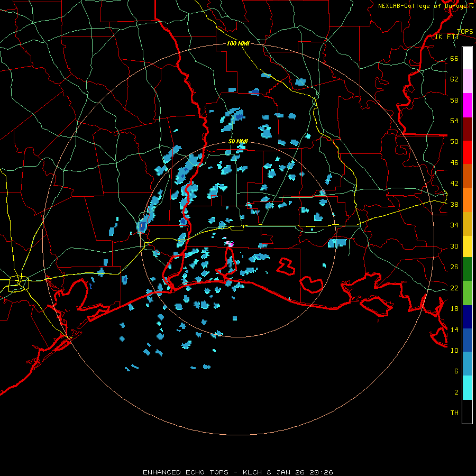Viewport: 476px width, 476px height.
Task: Click the K FT units label
Action: pos(447,37)
